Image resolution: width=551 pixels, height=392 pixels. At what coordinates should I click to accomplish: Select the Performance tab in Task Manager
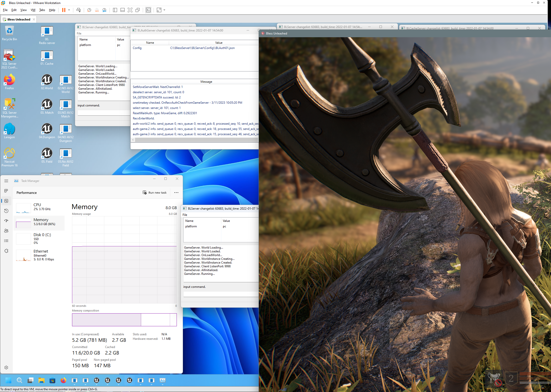click(x=6, y=201)
